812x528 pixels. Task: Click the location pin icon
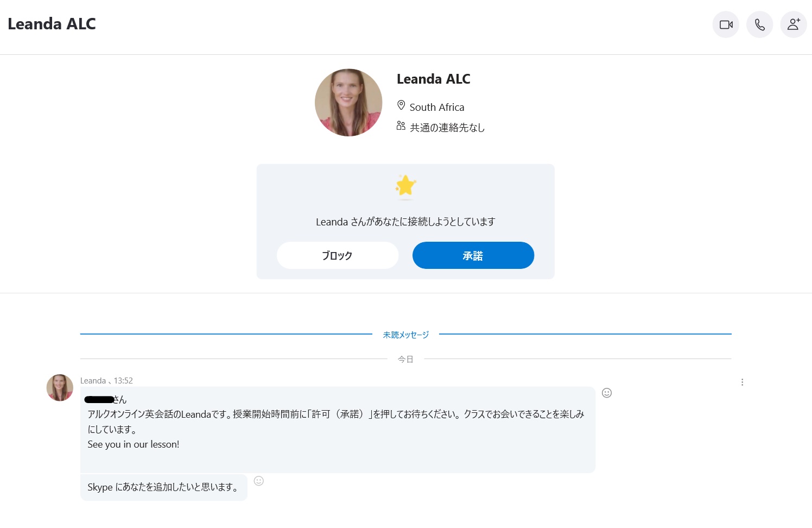401,105
